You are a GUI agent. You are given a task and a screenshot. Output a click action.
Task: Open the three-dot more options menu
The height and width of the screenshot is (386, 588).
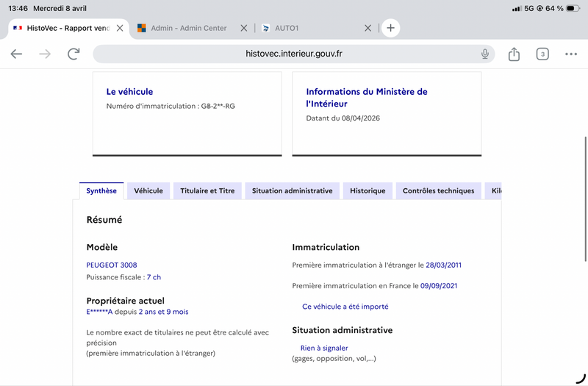tap(571, 54)
